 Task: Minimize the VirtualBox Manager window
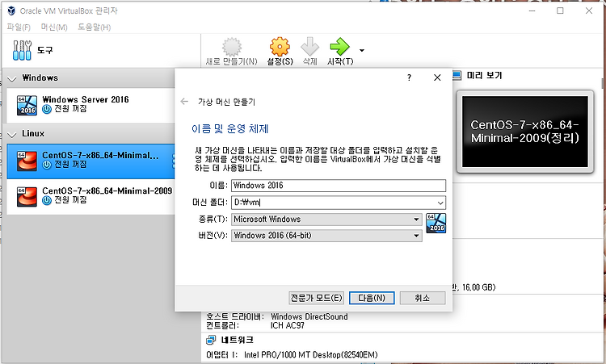[x=532, y=10]
